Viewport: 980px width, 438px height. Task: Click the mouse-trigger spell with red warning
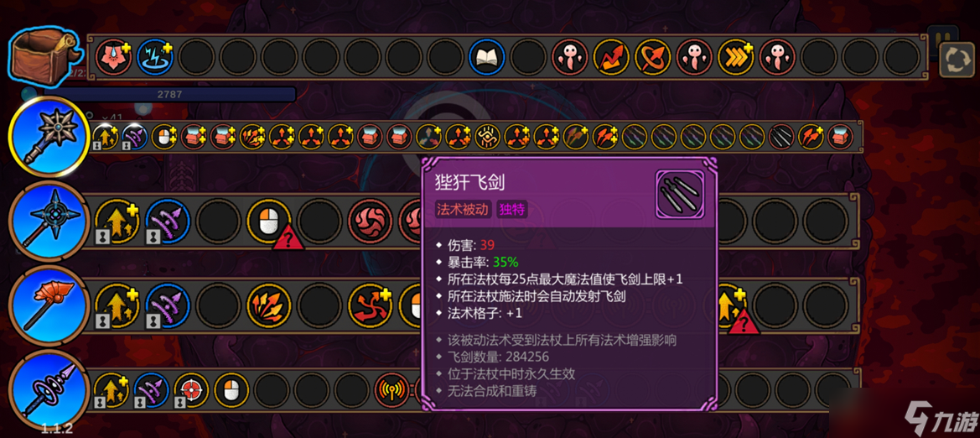tap(269, 221)
